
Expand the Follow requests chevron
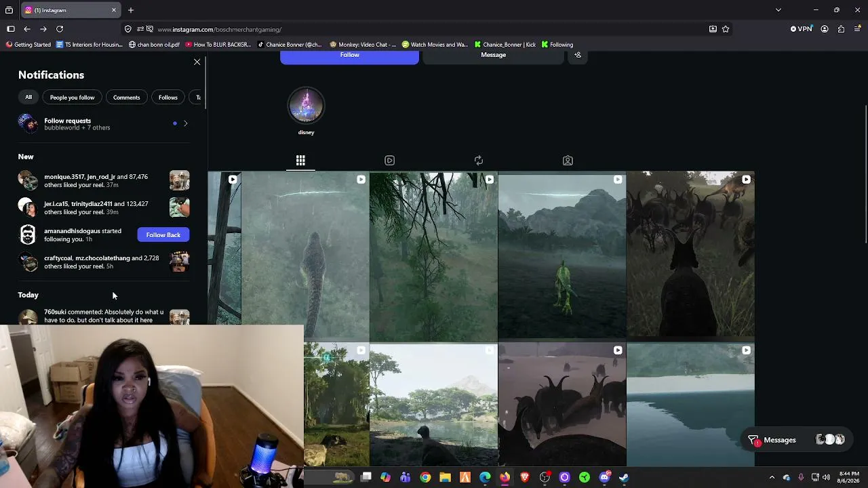tap(185, 123)
